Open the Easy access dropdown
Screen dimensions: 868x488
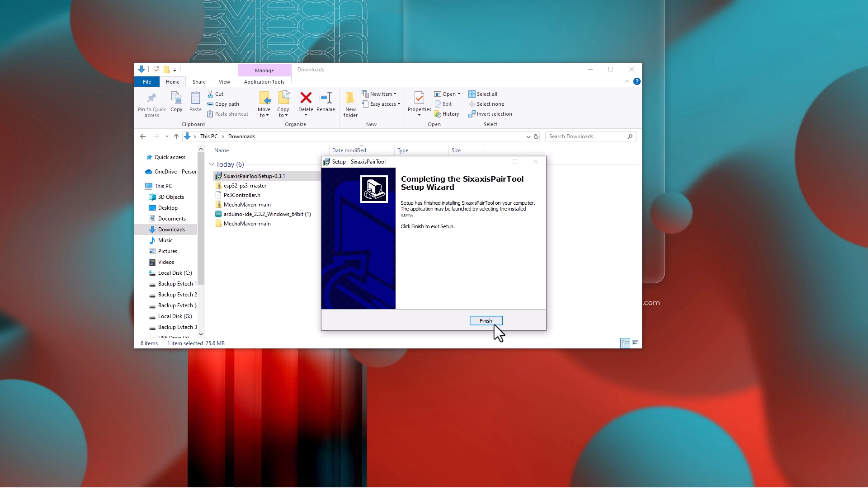click(x=381, y=104)
